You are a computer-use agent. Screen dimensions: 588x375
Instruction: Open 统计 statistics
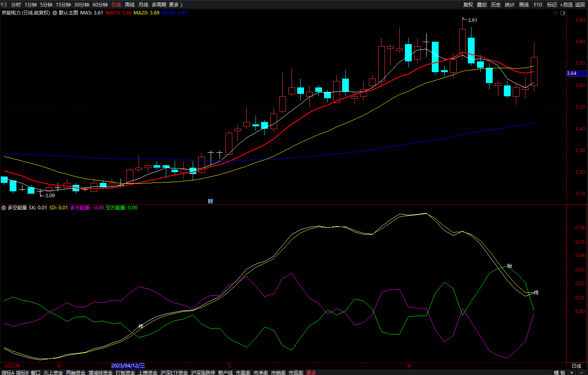pyautogui.click(x=510, y=5)
